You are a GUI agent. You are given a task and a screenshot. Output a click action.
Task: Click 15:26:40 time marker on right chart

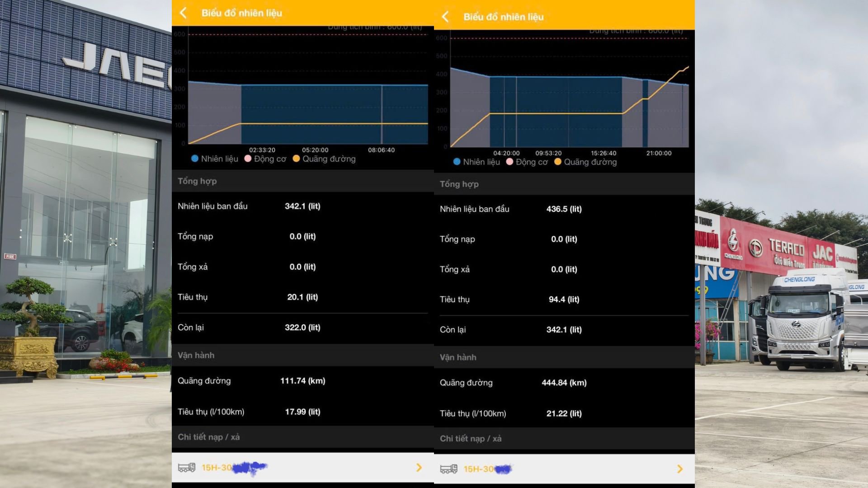tap(604, 153)
